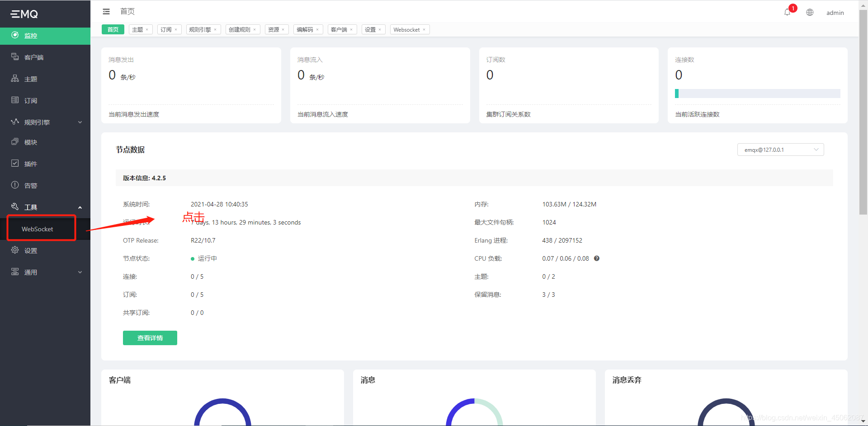Click the 监控 monitor icon in sidebar
The width and height of the screenshot is (868, 426).
tap(15, 35)
